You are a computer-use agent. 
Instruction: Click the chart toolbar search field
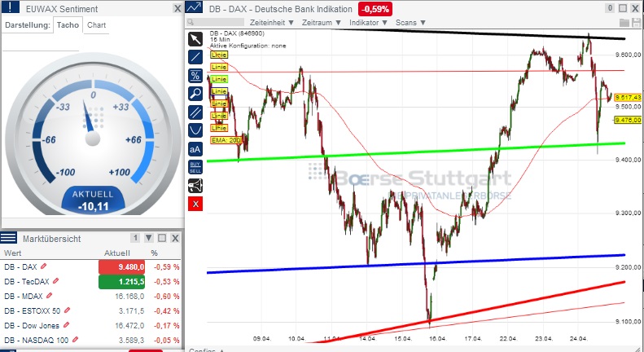pos(215,22)
